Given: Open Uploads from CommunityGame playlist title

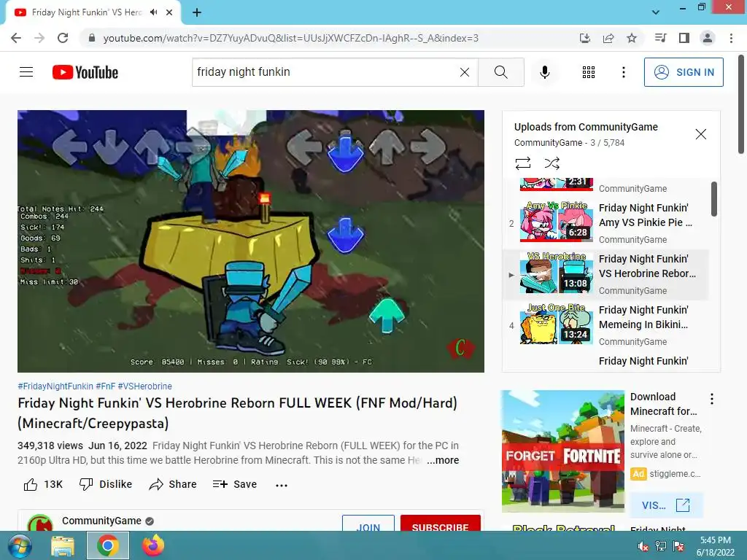Looking at the screenshot, I should [x=586, y=127].
